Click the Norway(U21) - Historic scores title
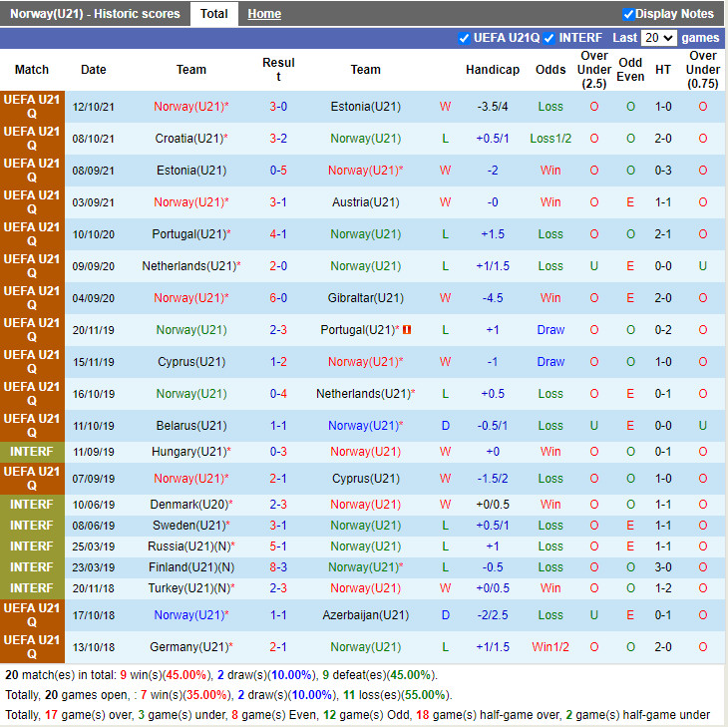This screenshot has height=727, width=728. (95, 14)
